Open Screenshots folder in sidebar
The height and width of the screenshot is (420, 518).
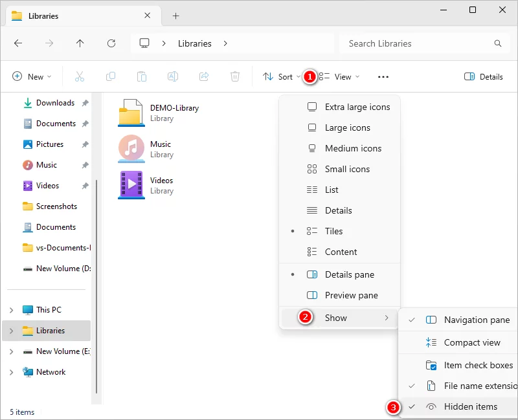[56, 206]
